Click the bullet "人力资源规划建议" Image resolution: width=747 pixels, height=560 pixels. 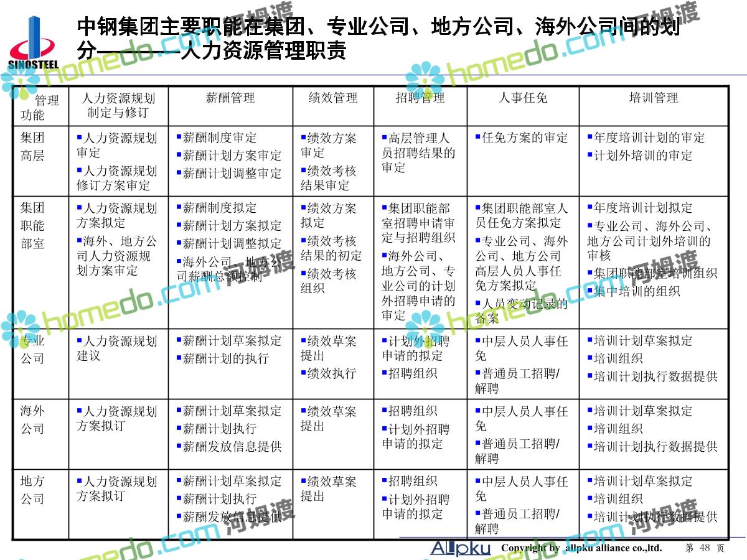click(x=117, y=348)
